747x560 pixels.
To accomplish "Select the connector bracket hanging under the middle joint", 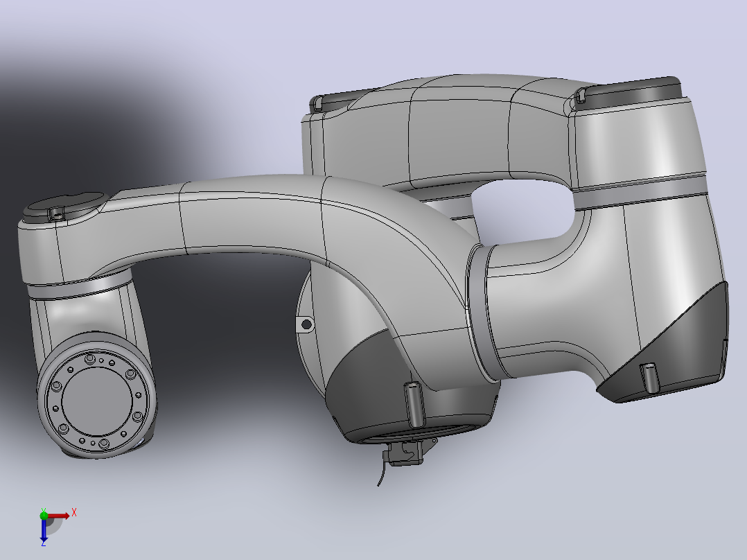I will (405, 452).
